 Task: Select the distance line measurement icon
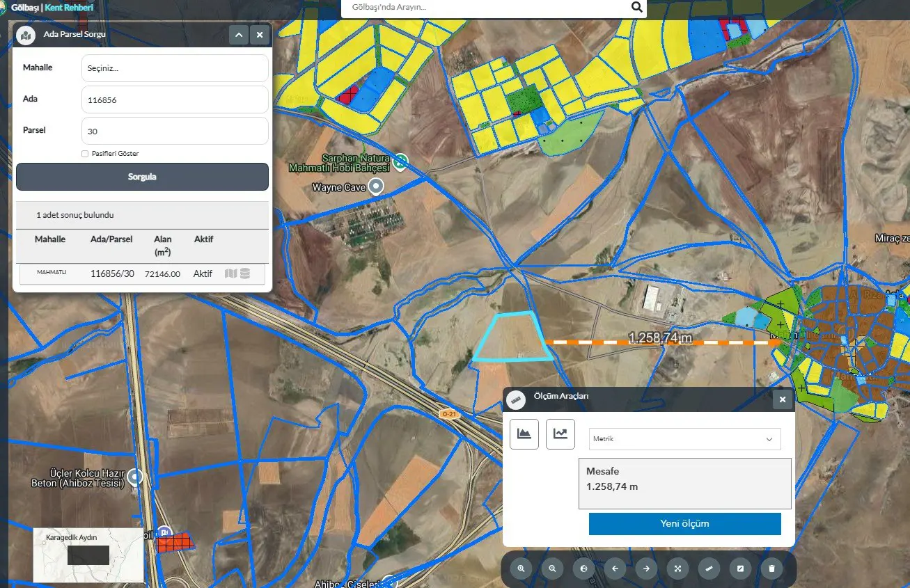pyautogui.click(x=560, y=434)
